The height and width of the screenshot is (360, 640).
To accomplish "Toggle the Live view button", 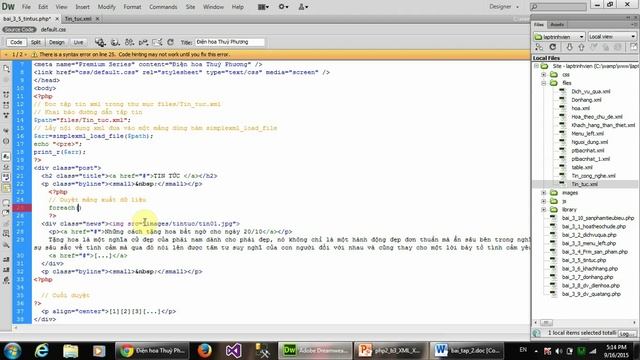I will click(78, 42).
